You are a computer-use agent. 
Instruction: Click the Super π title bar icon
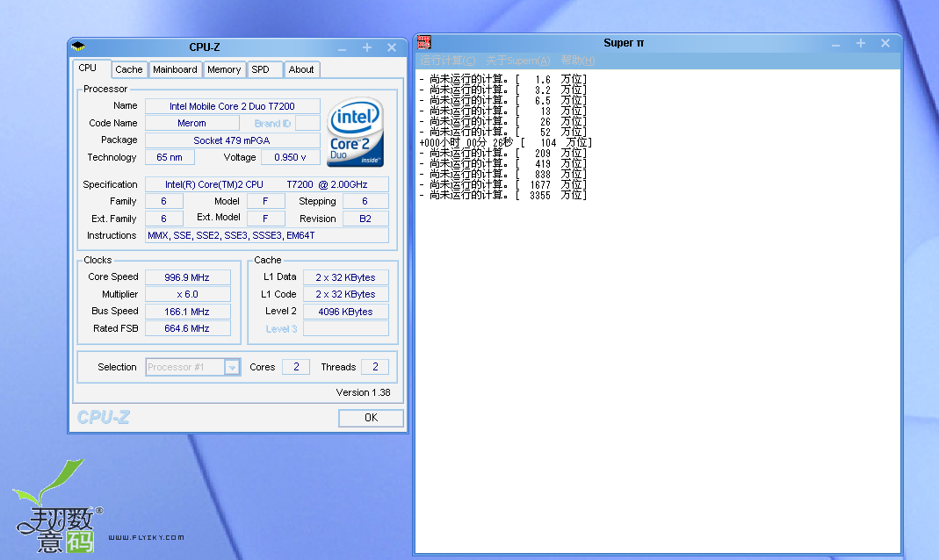424,42
